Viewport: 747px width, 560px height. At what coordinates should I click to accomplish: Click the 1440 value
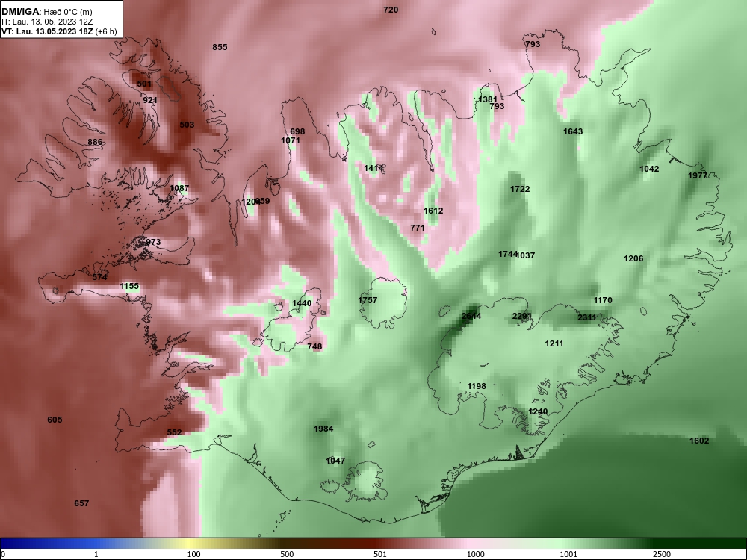(302, 303)
